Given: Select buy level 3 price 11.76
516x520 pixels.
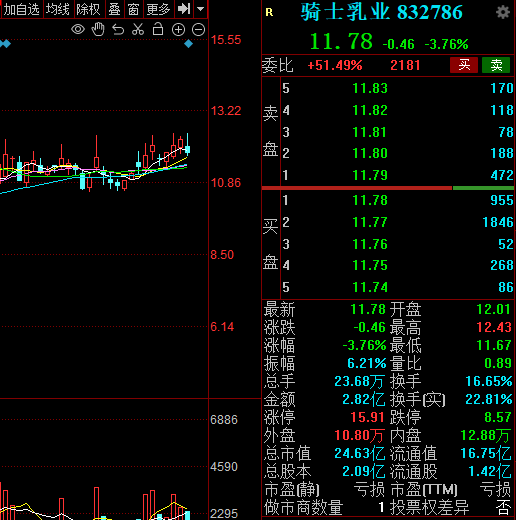Looking at the screenshot, I should point(370,244).
